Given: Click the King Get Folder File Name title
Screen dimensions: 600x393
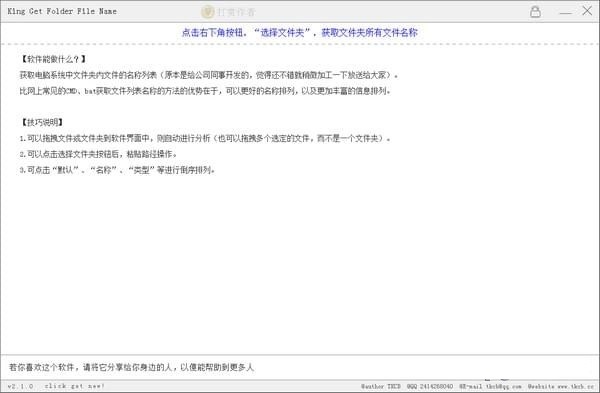Looking at the screenshot, I should (x=62, y=11).
